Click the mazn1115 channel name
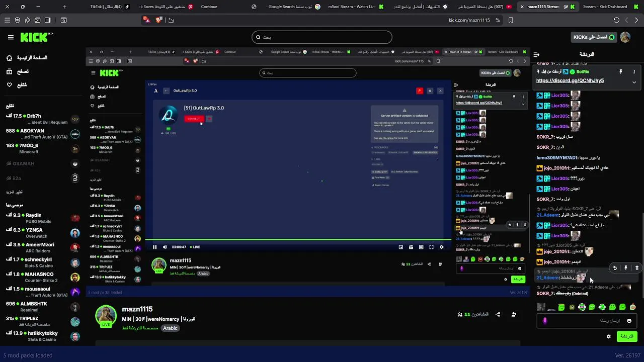The image size is (644, 362). [137, 309]
